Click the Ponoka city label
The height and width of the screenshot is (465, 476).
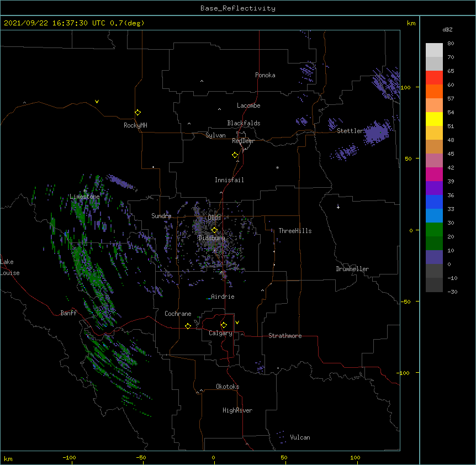265,75
